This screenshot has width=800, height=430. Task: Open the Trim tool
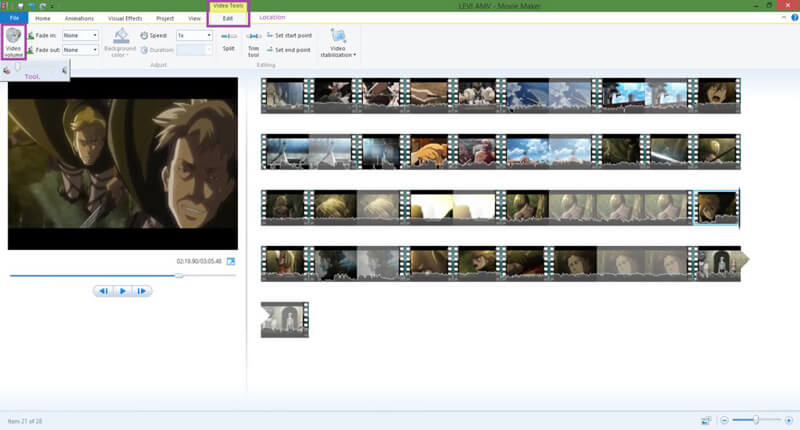254,43
